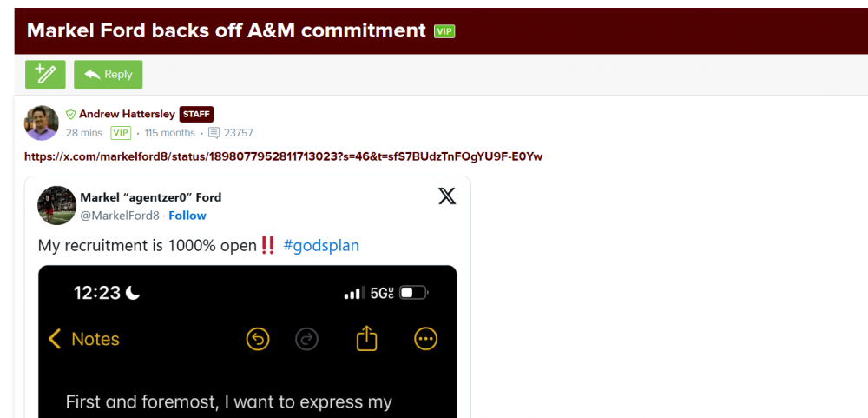Tap the share icon in the Notes screenshot
The height and width of the screenshot is (418, 868).
click(366, 338)
